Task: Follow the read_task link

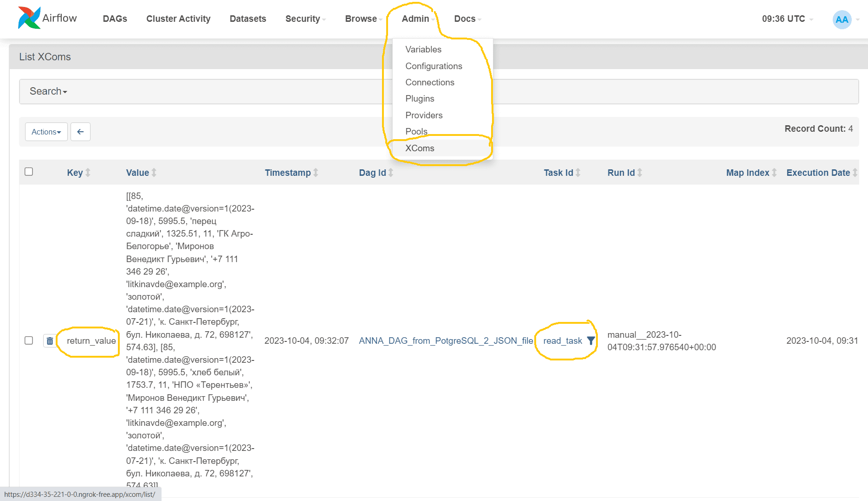Action: pos(563,340)
